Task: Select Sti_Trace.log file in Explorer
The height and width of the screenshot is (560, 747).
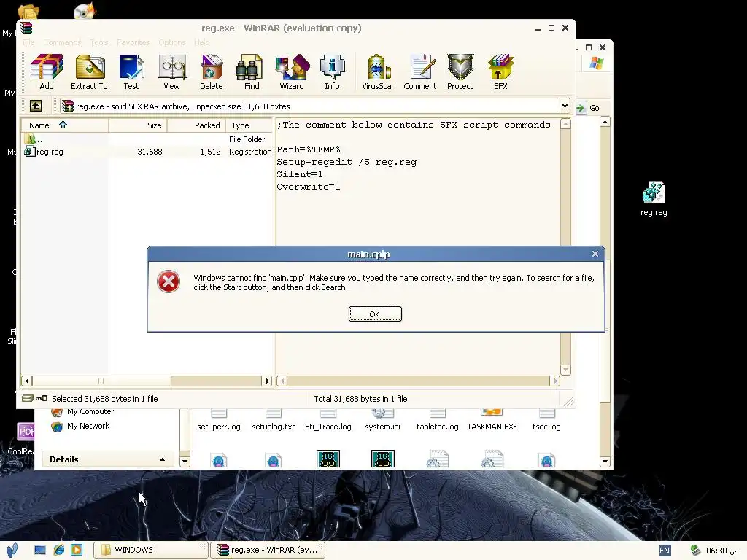Action: 328,421
